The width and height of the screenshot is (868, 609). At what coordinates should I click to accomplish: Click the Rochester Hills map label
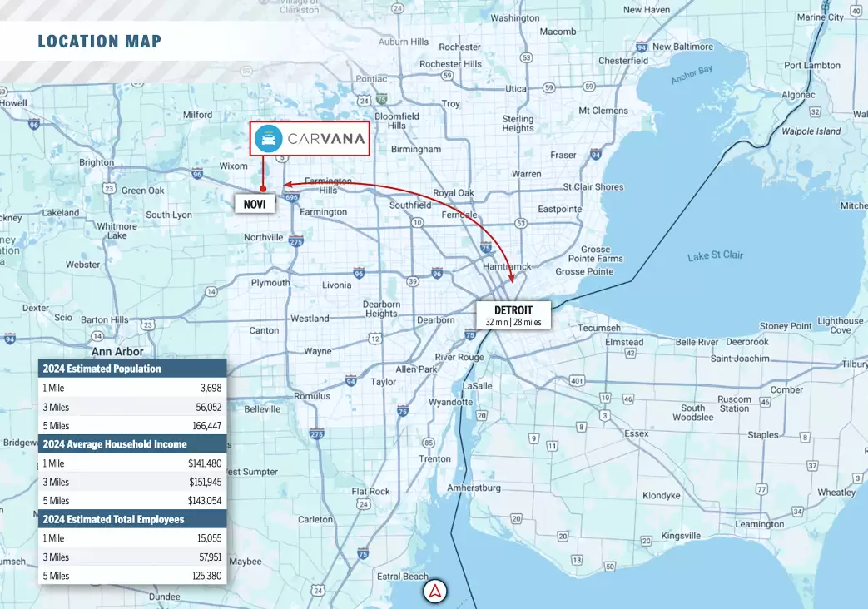pos(450,64)
